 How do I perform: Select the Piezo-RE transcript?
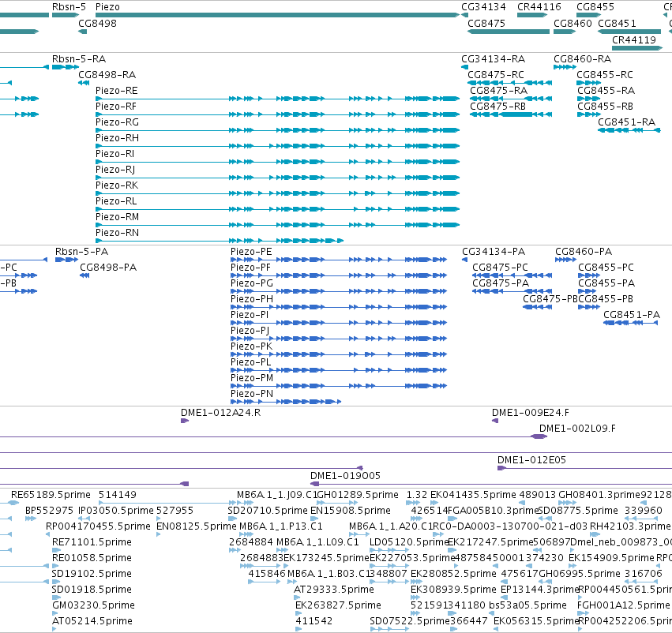pos(277,99)
